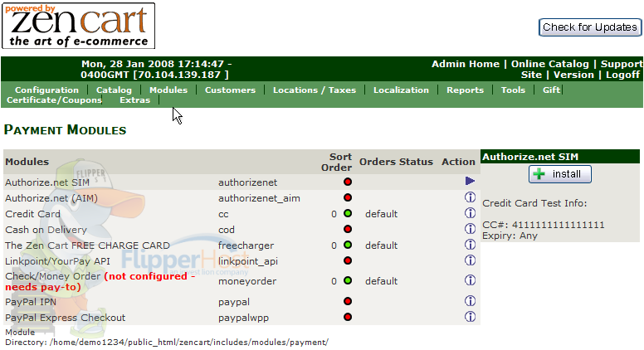
Task: Open info icon for PayPal Express Checkout row
Action: [x=470, y=317]
